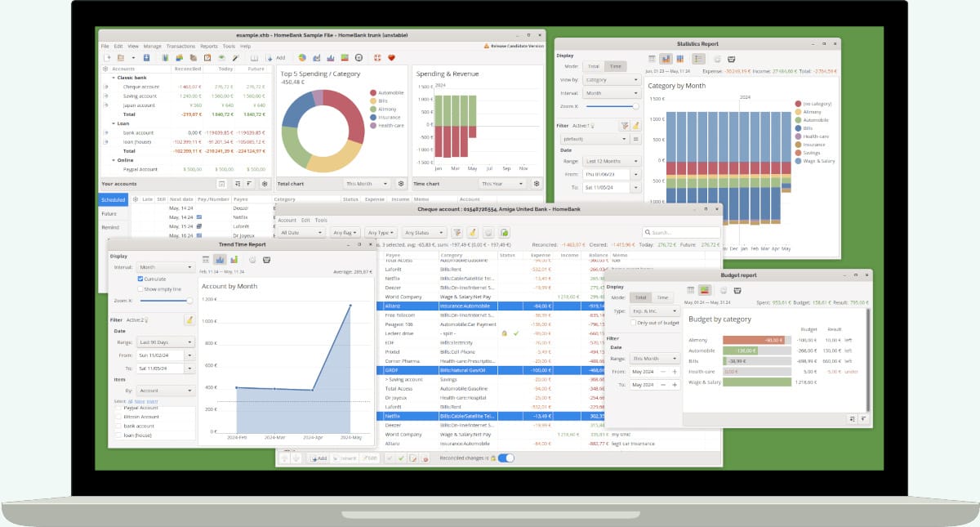The width and height of the screenshot is (980, 527).
Task: Open the Reports menu in main window
Action: [209, 47]
